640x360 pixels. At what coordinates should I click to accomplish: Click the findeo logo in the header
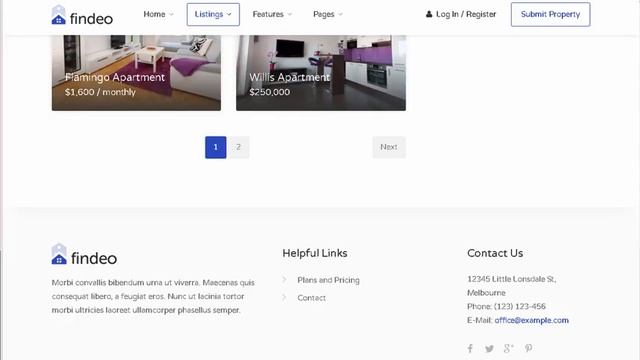[x=82, y=16]
